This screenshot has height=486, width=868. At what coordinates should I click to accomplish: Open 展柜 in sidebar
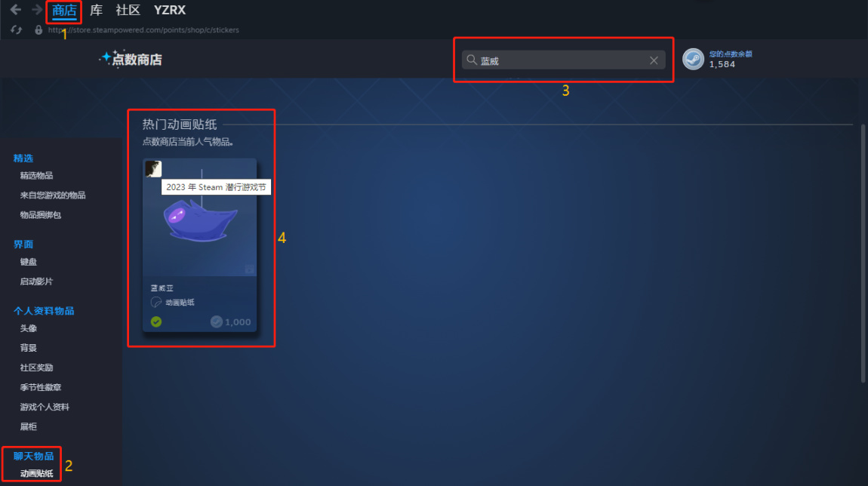coord(28,426)
